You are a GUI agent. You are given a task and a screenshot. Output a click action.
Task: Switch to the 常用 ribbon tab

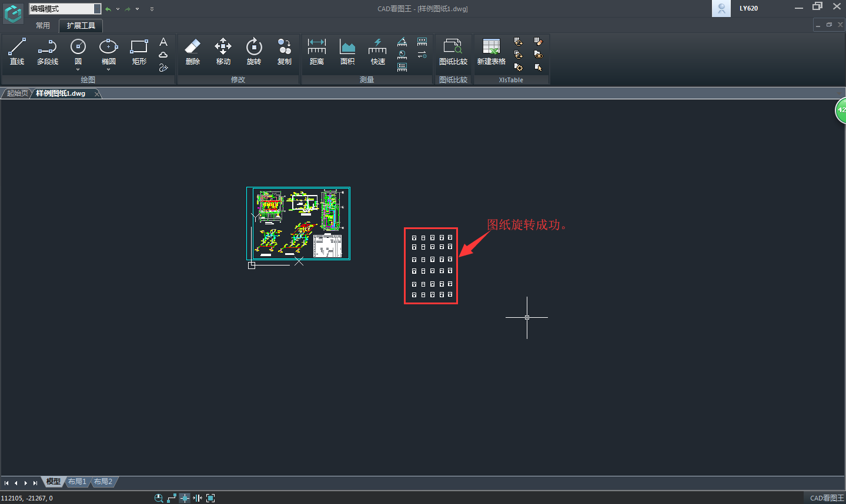(43, 26)
